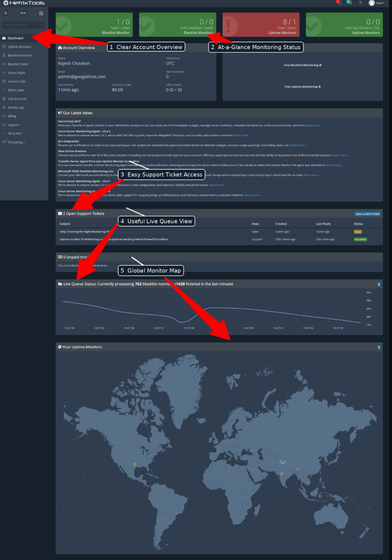Toggle the light/dark theme sun icon
The image size is (392, 560).
pyautogui.click(x=360, y=3)
